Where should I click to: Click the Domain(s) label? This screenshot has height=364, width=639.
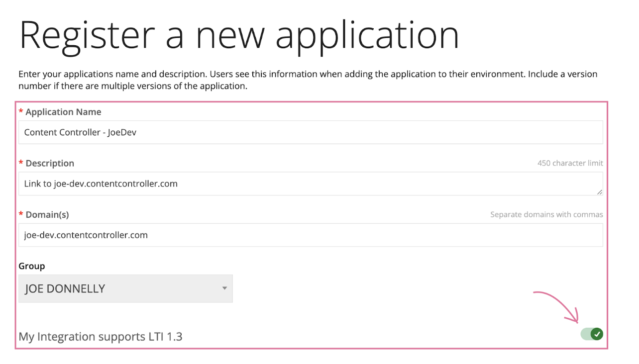(x=47, y=215)
